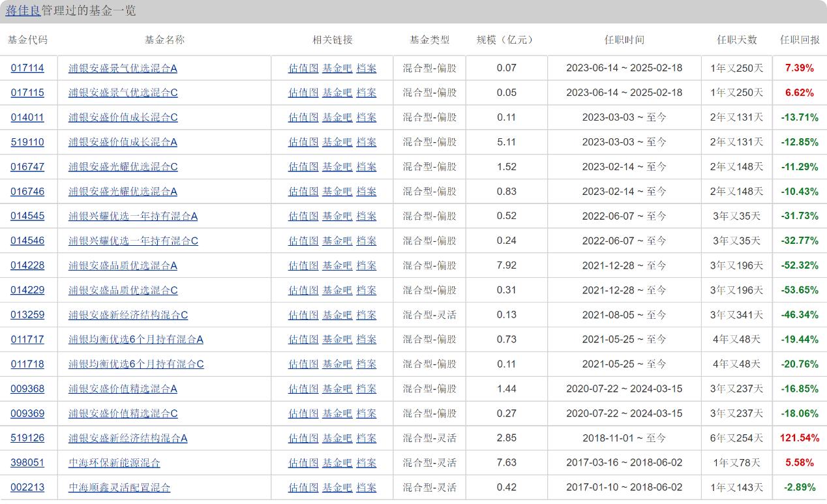Screen dimensions: 827x504
Task: Open fund code 014228 link
Action: (27, 265)
